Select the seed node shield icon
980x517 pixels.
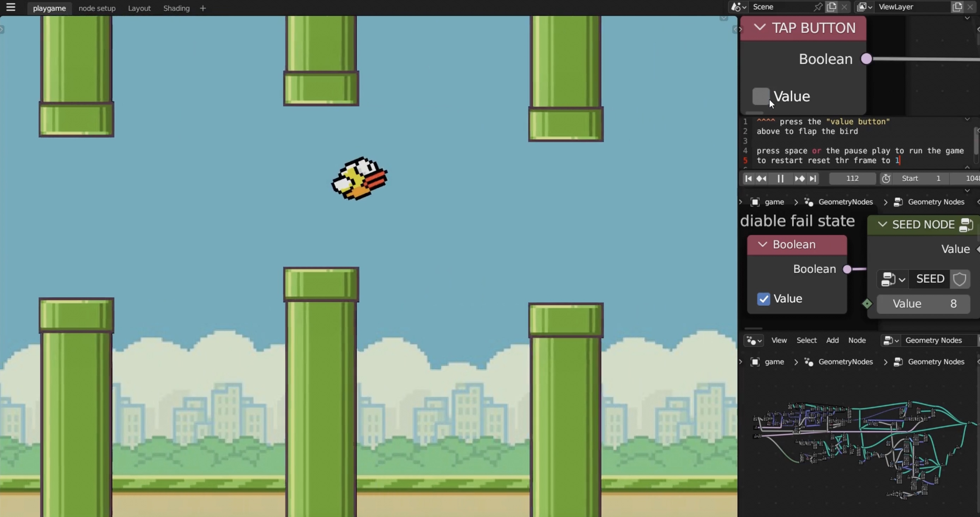(959, 279)
